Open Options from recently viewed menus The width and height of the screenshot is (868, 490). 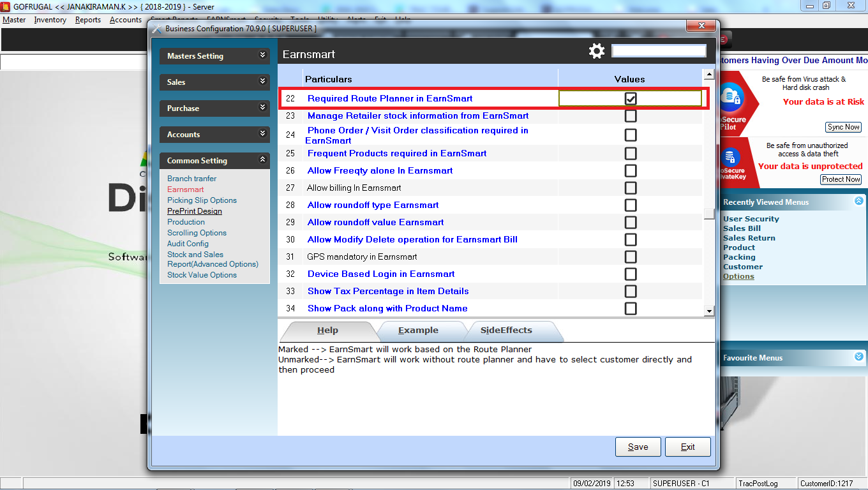pos(738,276)
